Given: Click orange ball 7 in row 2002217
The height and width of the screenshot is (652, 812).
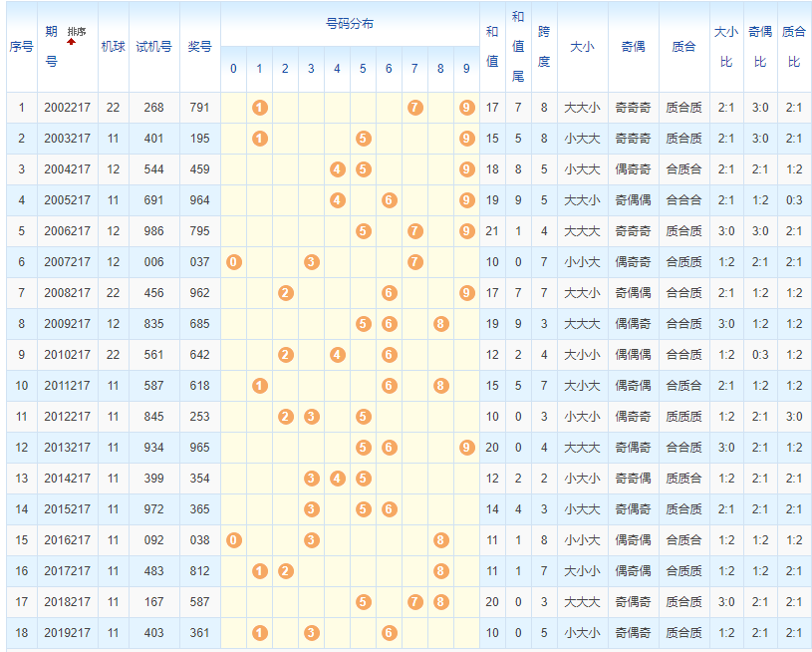Looking at the screenshot, I should 415,108.
